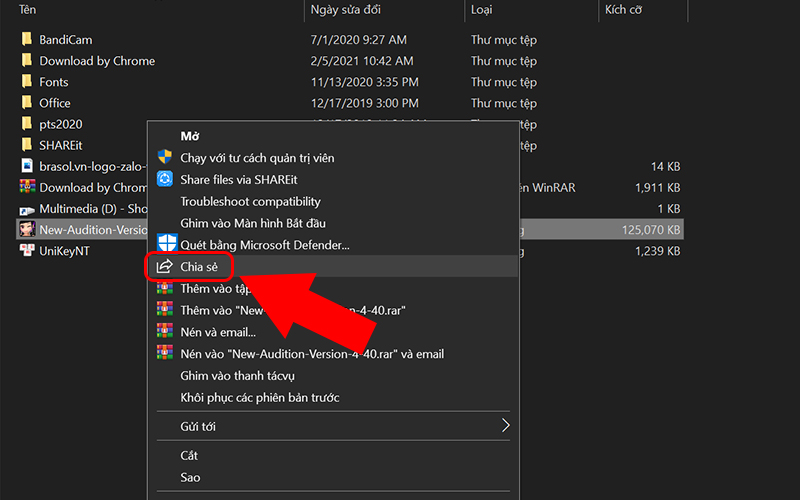Click the WinRAR icon beside Nén và email

click(165, 332)
